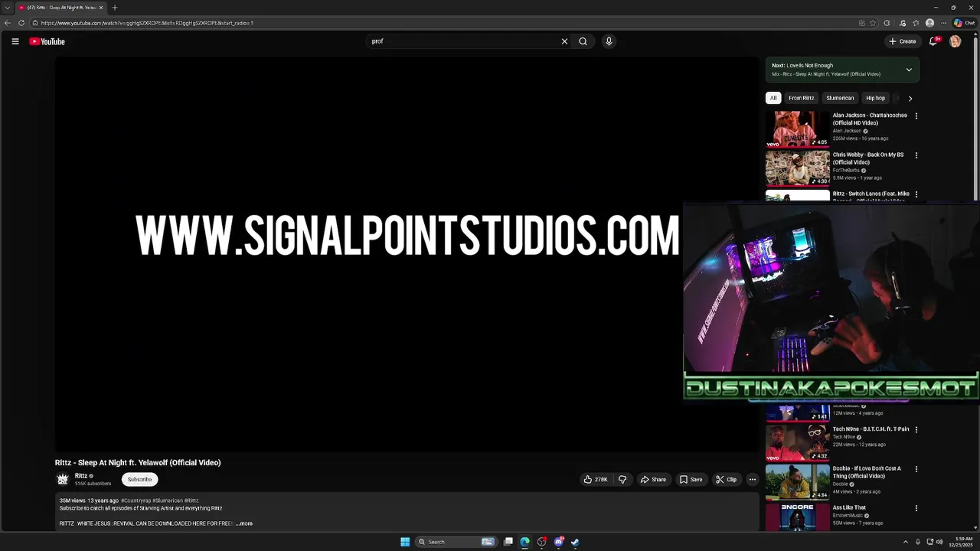Open Task View on taskbar
980x551 pixels.
click(508, 542)
